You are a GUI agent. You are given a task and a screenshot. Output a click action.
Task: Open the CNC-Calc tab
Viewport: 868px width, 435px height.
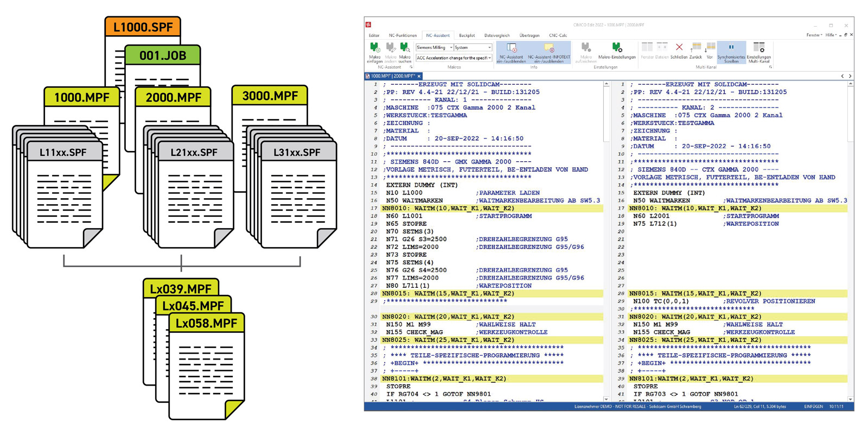[x=558, y=35]
